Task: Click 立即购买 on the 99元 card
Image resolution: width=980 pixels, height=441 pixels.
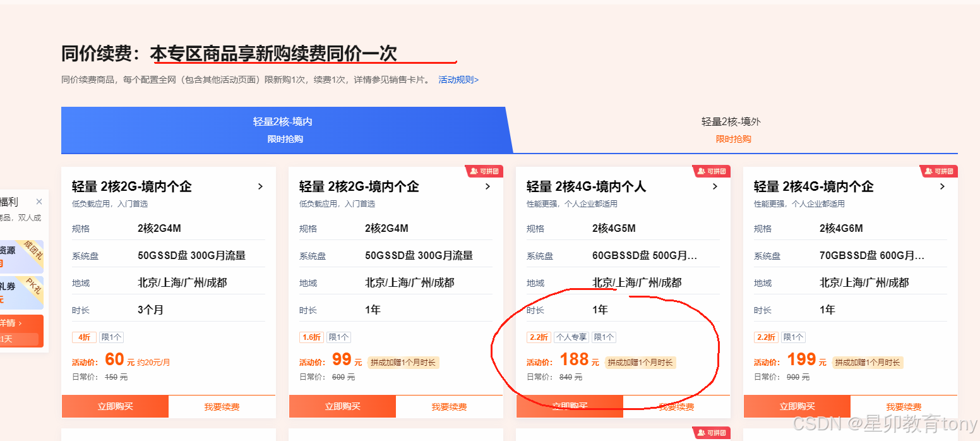Action: tap(342, 406)
